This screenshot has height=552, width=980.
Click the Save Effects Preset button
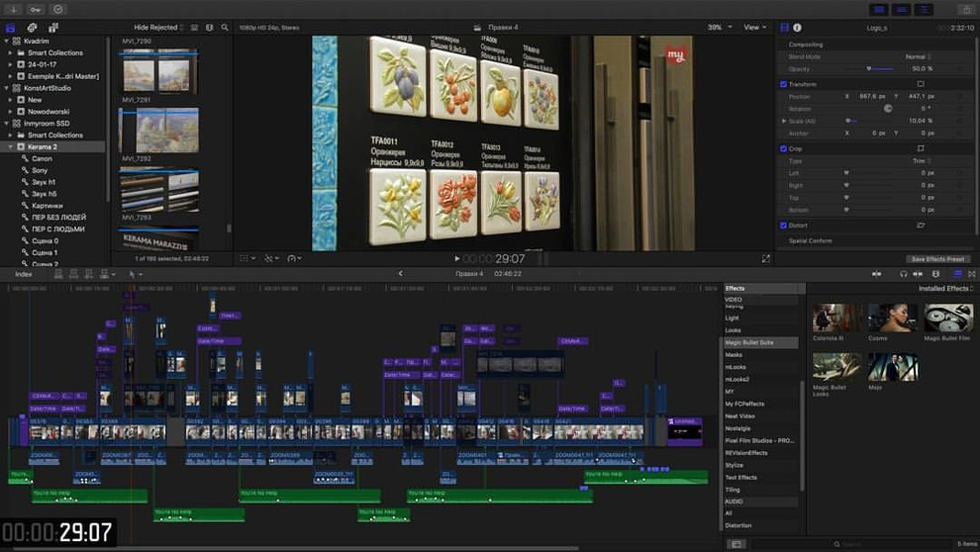(x=936, y=259)
